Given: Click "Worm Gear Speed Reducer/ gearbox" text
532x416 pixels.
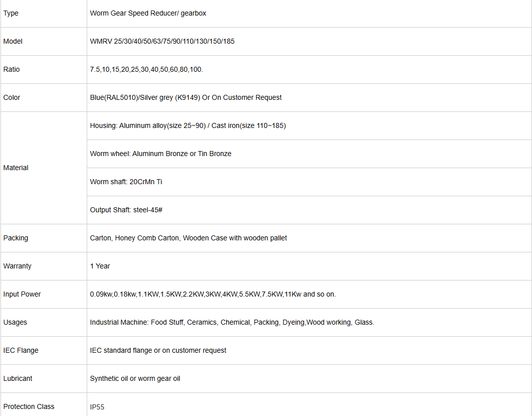Looking at the screenshot, I should (148, 13).
